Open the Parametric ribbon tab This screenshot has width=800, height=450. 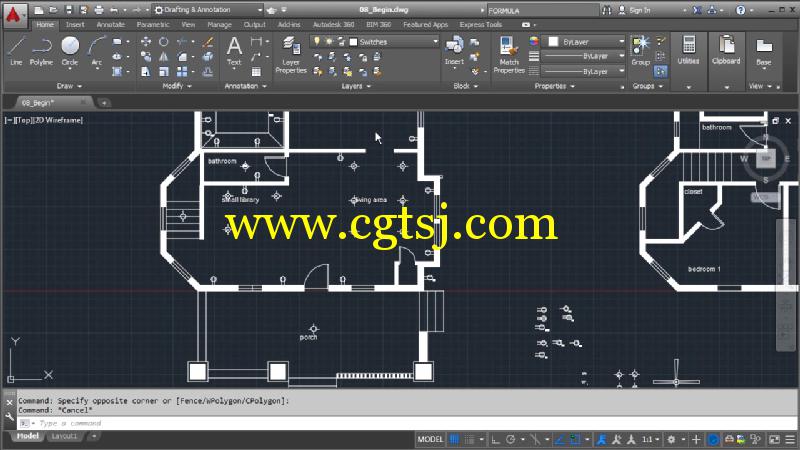pyautogui.click(x=153, y=24)
